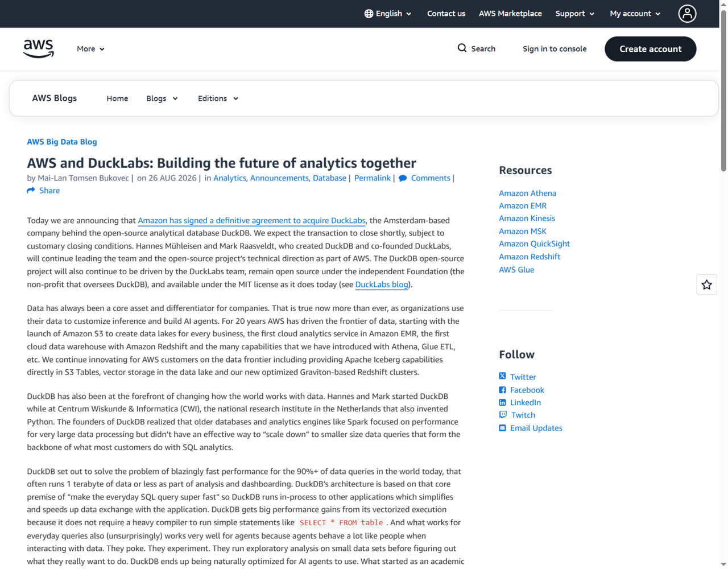Open the Amazon Kinesis resource link
This screenshot has width=728, height=569.
pos(527,218)
